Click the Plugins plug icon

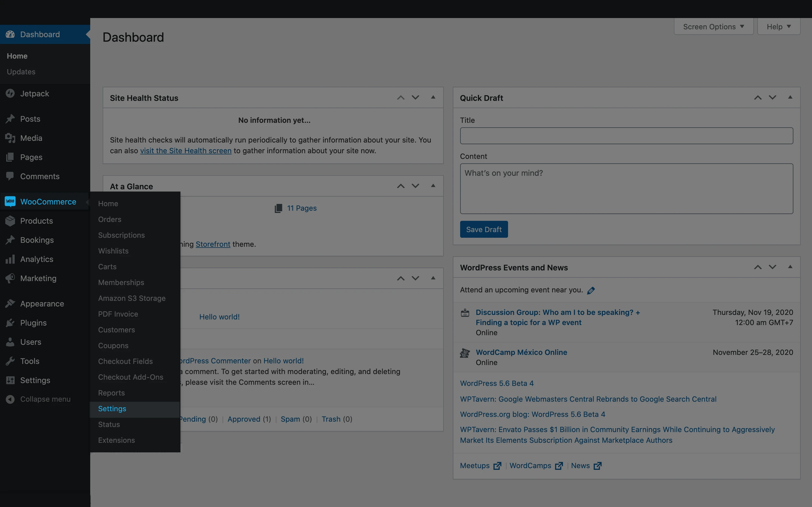pyautogui.click(x=10, y=323)
